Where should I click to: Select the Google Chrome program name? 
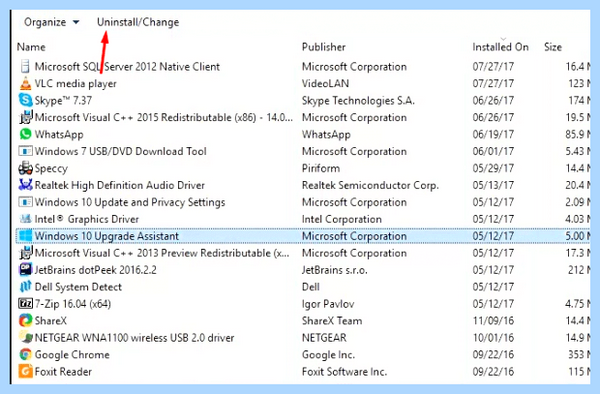72,355
